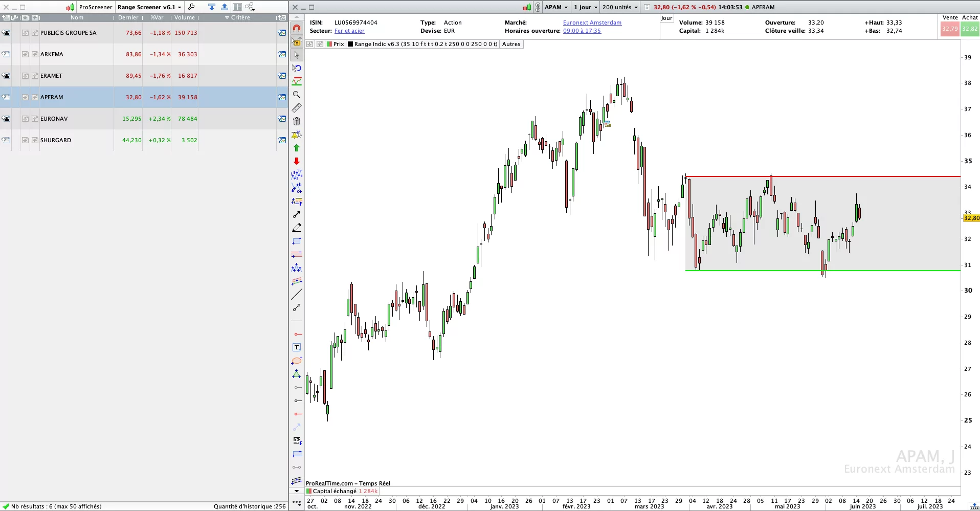Sort the list by Dernier column
980x511 pixels.
point(128,17)
